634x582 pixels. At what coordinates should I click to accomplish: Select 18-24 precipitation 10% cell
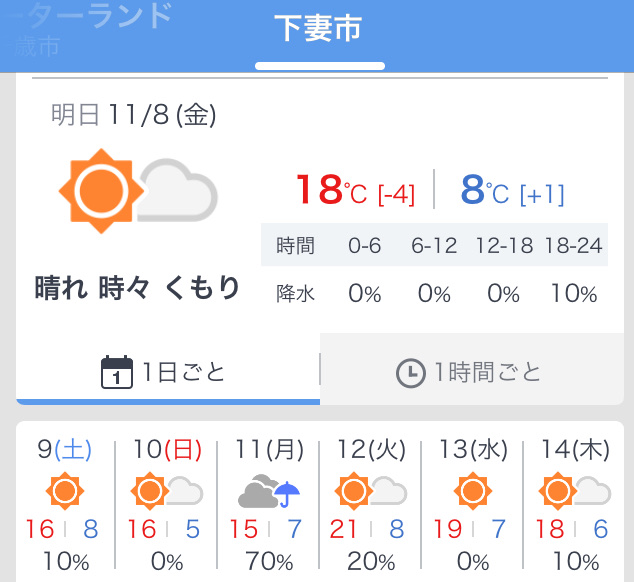(574, 293)
